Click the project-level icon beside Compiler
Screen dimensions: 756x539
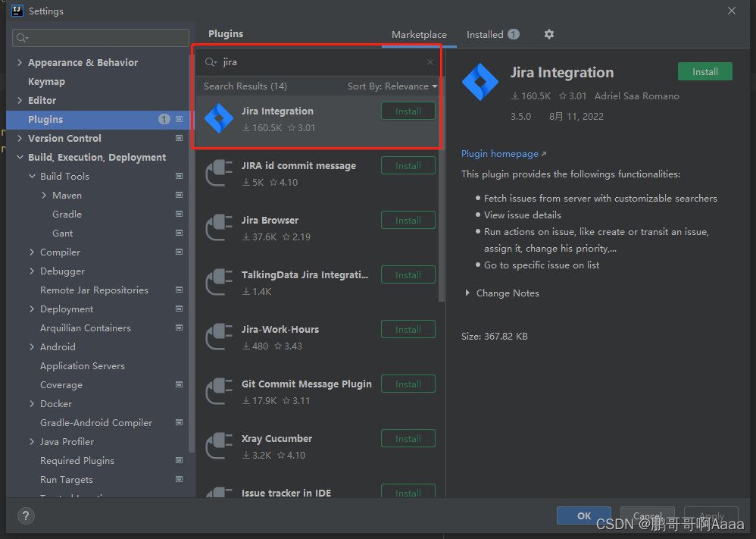coord(179,252)
